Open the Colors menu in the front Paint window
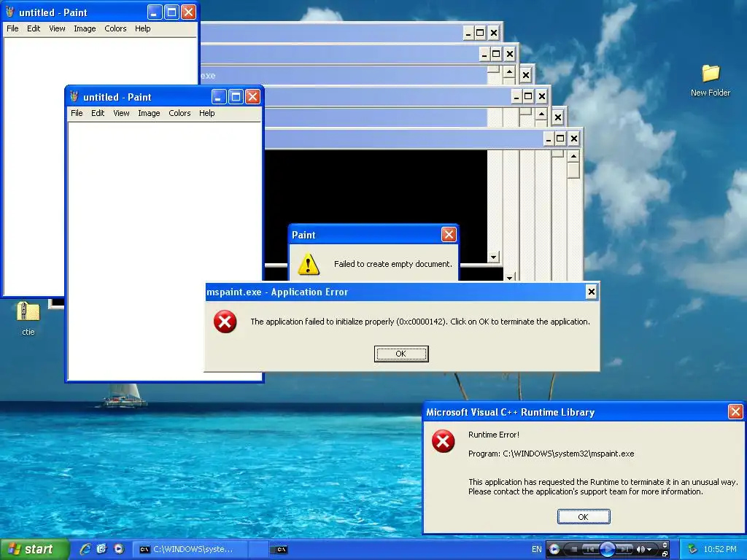The height and width of the screenshot is (560, 747). pos(179,113)
